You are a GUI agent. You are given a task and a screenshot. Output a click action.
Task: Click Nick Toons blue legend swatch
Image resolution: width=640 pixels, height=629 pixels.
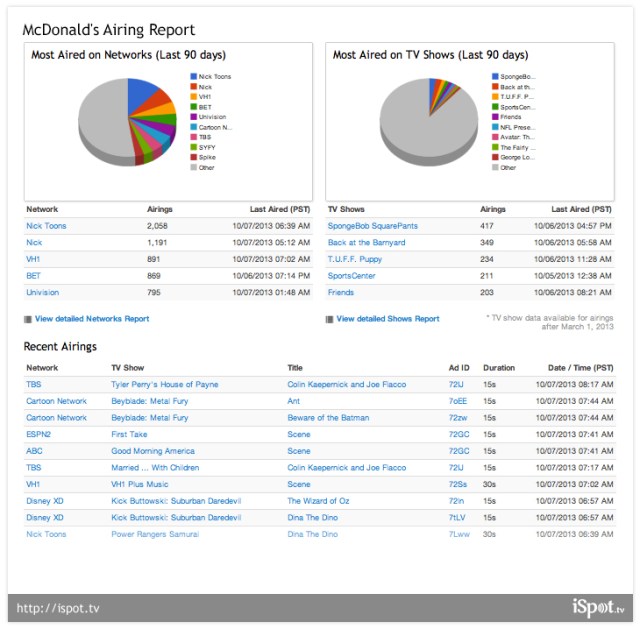pyautogui.click(x=193, y=76)
